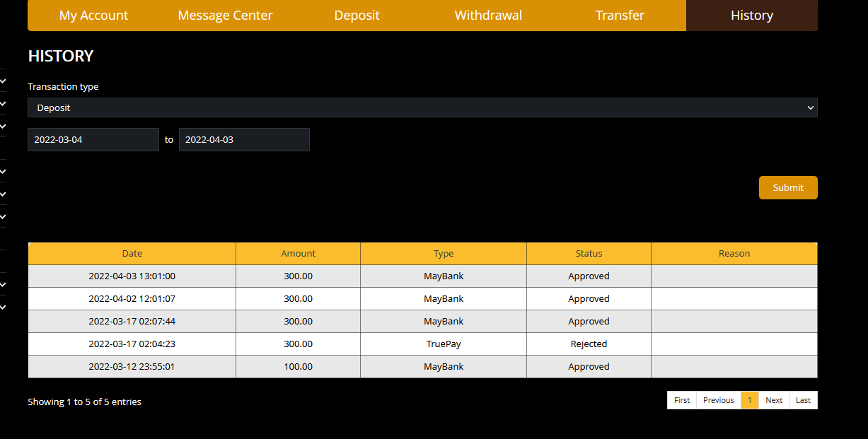Sort table by Date column header

132,254
